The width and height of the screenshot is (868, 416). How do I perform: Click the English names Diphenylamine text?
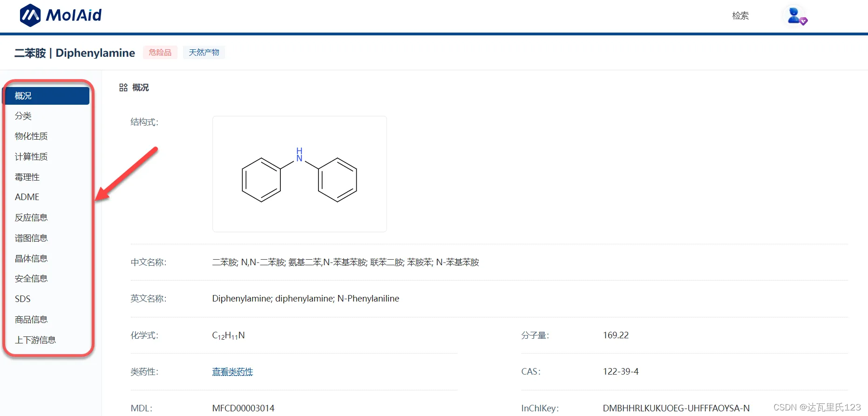point(305,299)
